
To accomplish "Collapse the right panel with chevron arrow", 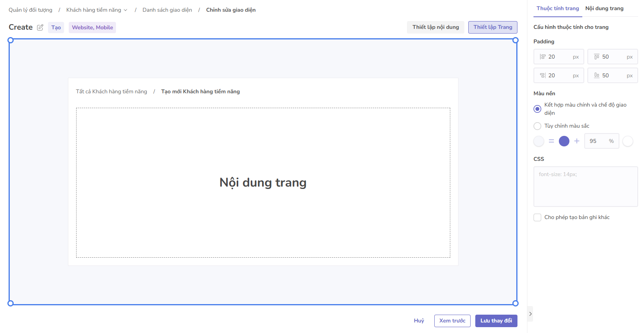I will (x=530, y=314).
